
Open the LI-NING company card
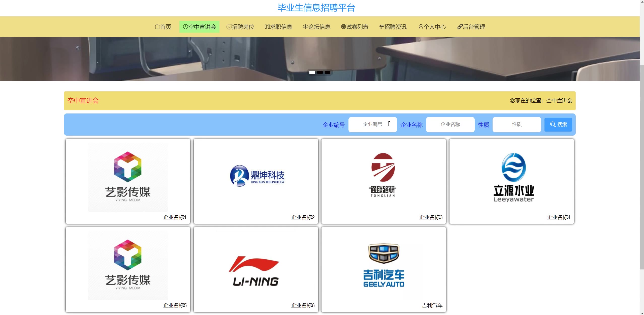[x=256, y=269]
